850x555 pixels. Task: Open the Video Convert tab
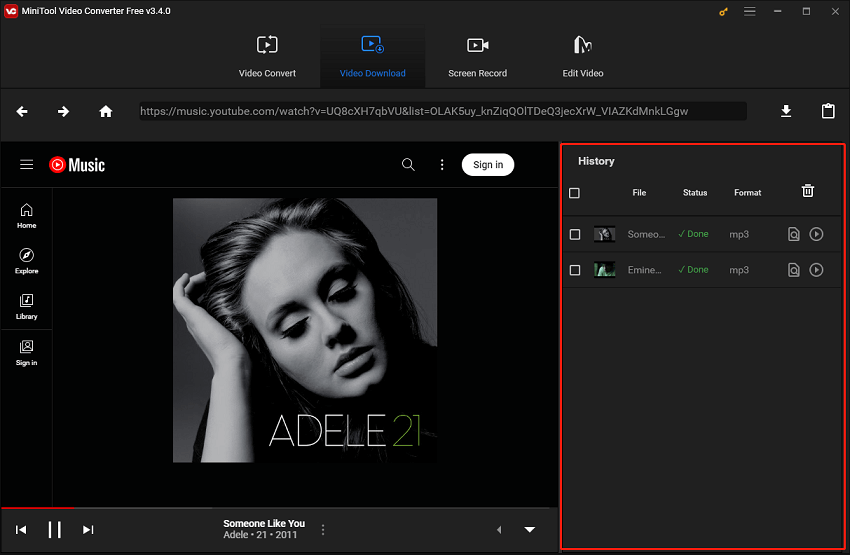267,56
